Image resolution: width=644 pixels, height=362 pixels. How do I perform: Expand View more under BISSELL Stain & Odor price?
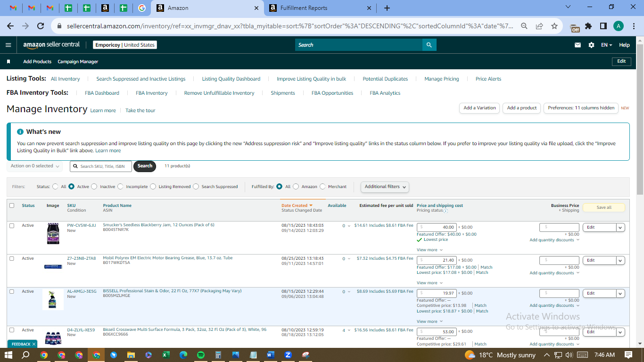(x=429, y=321)
